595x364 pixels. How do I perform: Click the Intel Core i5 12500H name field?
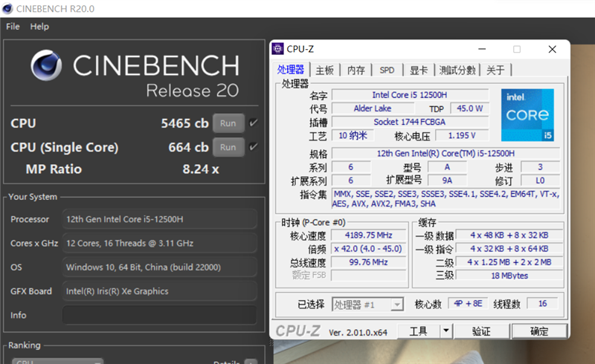point(410,95)
